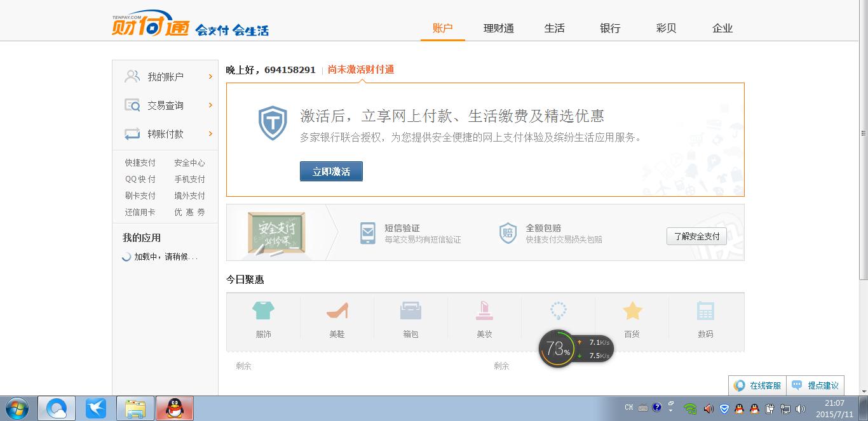Click the 我的应用 heading
Image resolution: width=868 pixels, height=421 pixels.
(142, 238)
